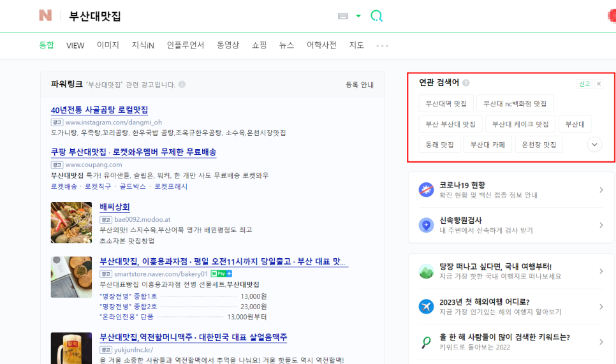Click the 신고 report button
The width and height of the screenshot is (616, 364).
(x=585, y=84)
